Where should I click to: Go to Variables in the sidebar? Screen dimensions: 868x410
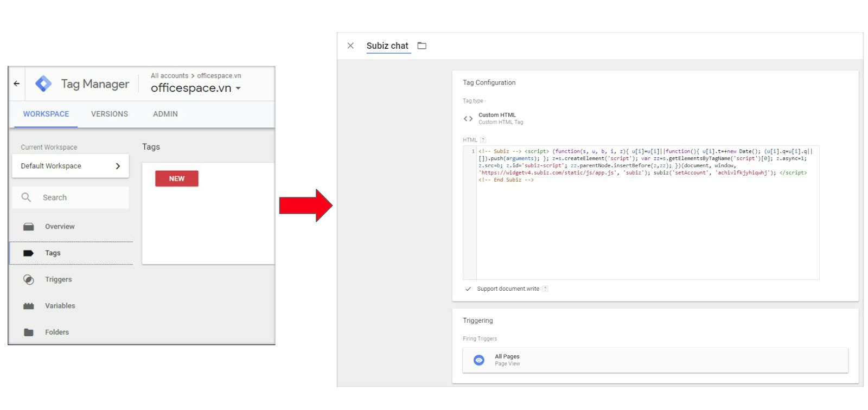(x=60, y=306)
